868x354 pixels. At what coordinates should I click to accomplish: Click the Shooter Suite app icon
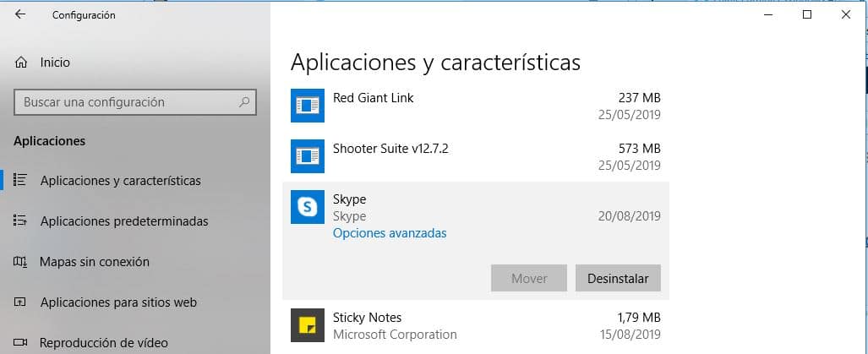coord(308,156)
